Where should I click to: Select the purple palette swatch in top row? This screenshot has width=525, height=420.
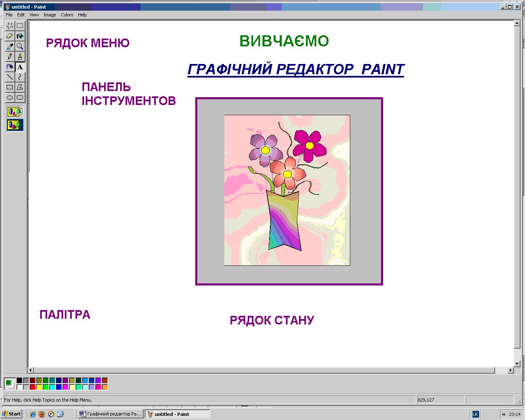click(66, 381)
